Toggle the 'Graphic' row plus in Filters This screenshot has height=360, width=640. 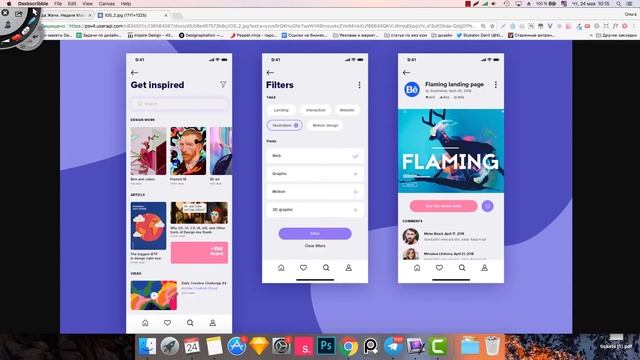click(x=355, y=174)
